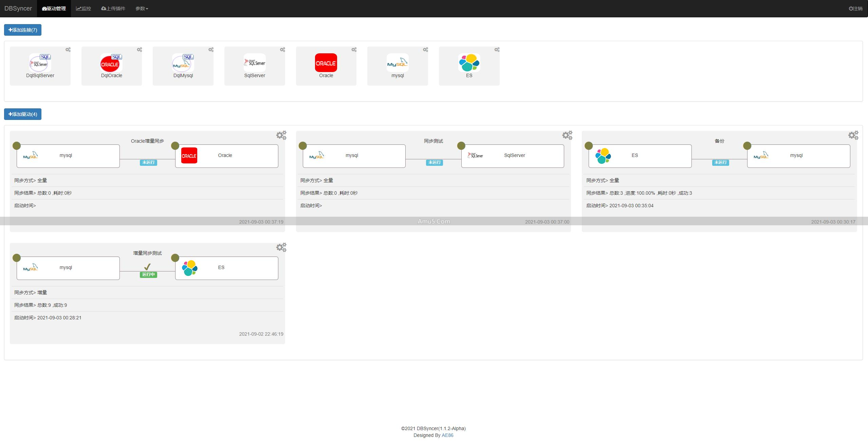The image size is (868, 442).
Task: Click 运行中 status badge on 增量同步测试
Action: [148, 275]
